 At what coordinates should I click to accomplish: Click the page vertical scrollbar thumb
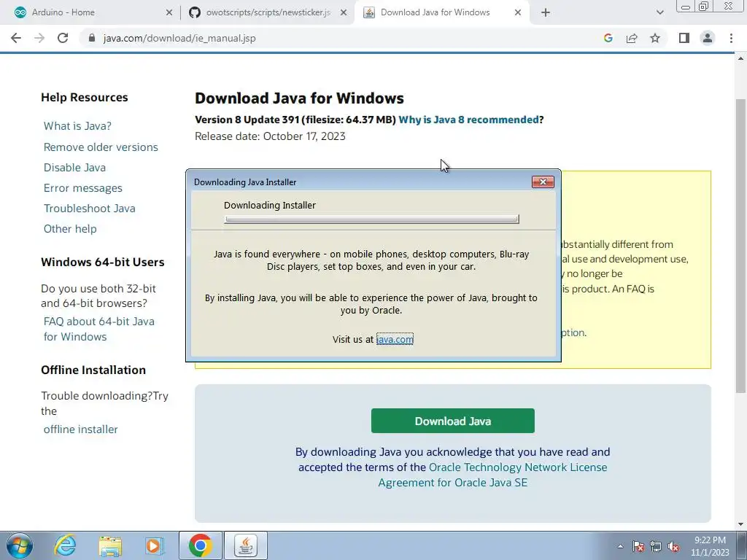(x=740, y=246)
